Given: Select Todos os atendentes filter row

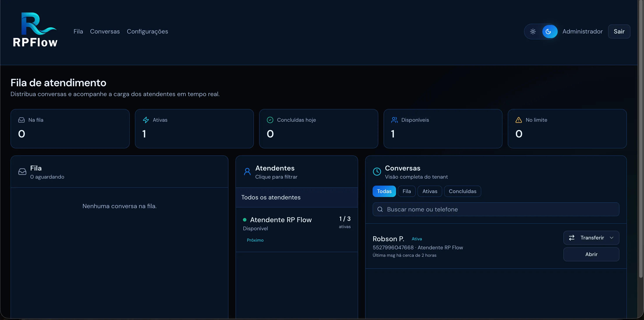Looking at the screenshot, I should (297, 197).
